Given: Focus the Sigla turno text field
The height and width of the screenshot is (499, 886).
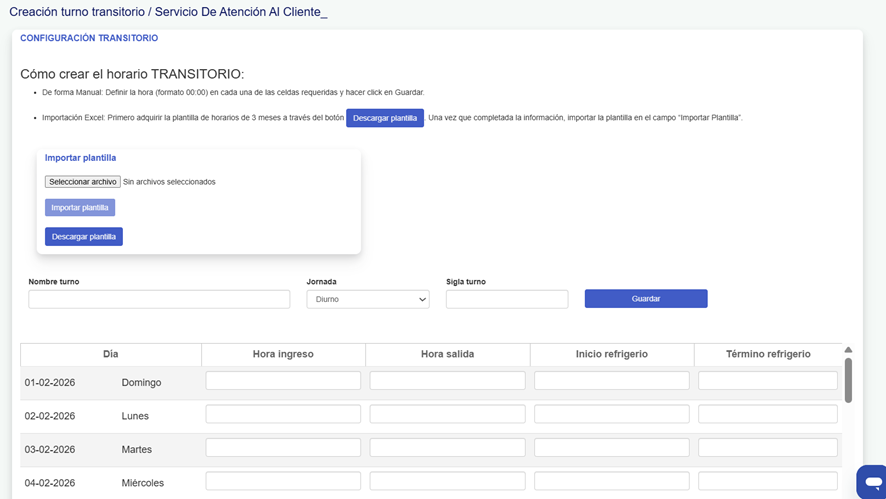Looking at the screenshot, I should (507, 299).
